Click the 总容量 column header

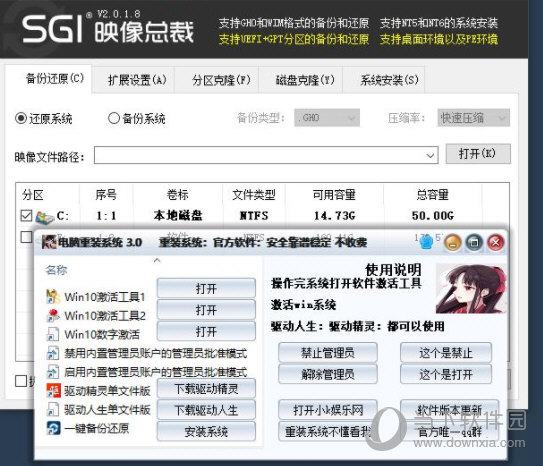[x=433, y=195]
